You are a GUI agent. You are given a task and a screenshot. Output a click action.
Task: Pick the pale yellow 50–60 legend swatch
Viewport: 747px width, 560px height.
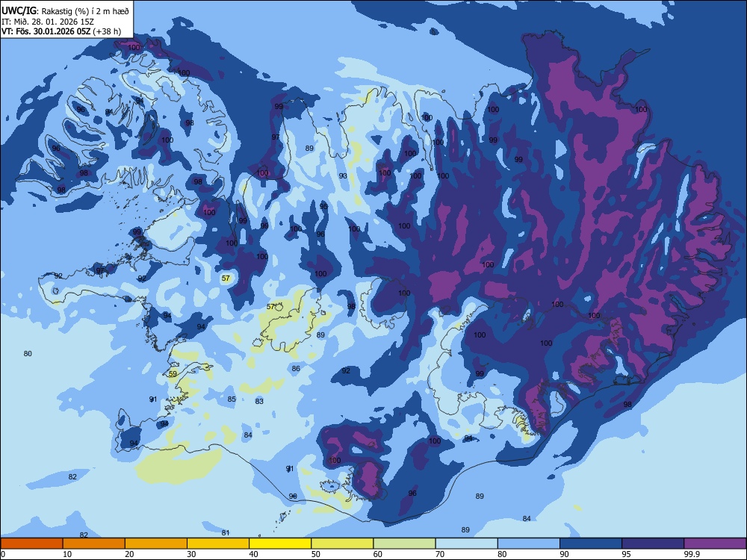click(343, 544)
